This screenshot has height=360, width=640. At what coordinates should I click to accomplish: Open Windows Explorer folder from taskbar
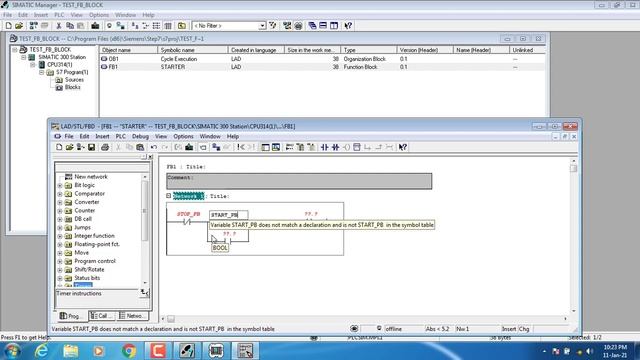pos(71,350)
